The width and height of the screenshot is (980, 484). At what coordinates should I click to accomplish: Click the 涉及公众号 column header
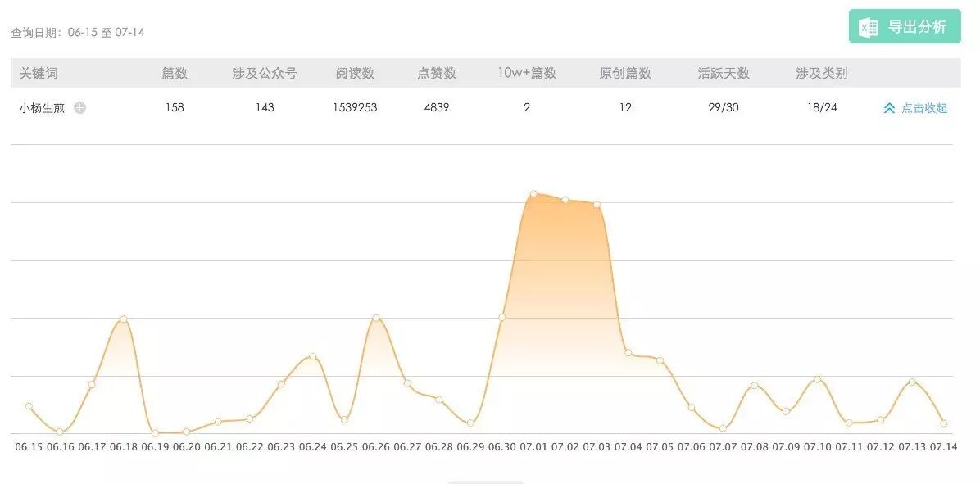click(x=264, y=73)
